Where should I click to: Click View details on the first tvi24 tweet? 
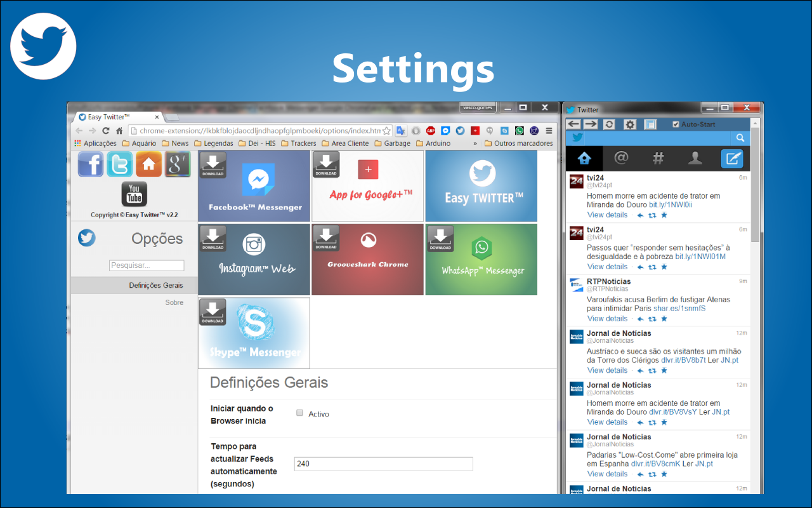click(x=607, y=215)
